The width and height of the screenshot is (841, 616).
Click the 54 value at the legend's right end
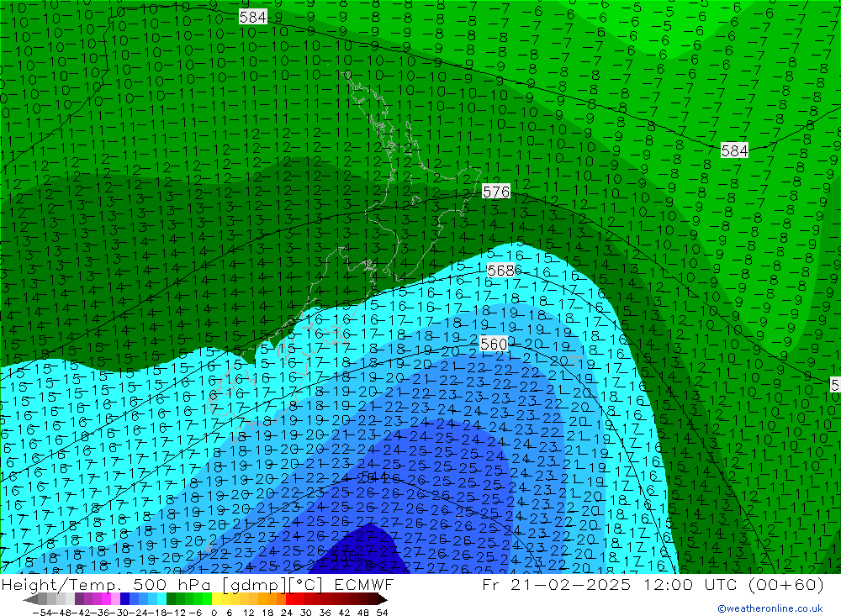382,613
